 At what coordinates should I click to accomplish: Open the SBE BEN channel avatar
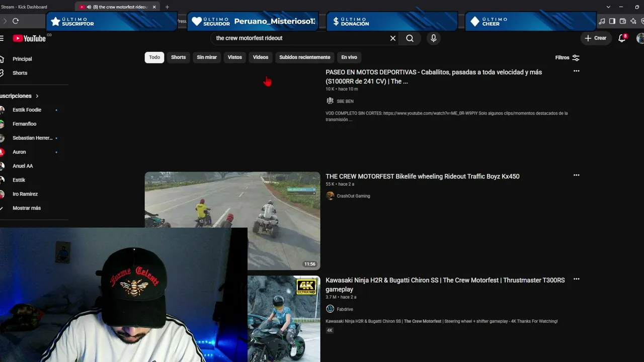click(x=330, y=101)
